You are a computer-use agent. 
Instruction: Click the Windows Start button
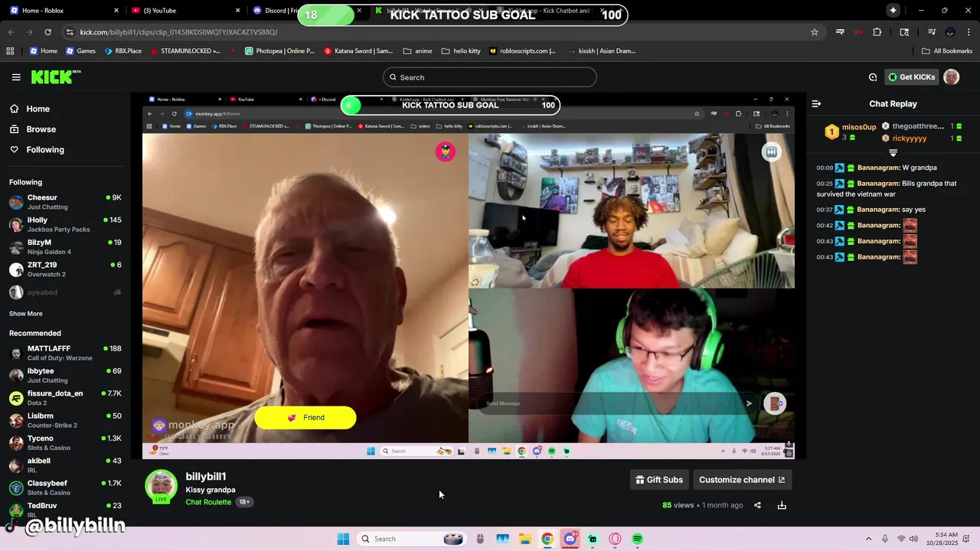click(343, 539)
